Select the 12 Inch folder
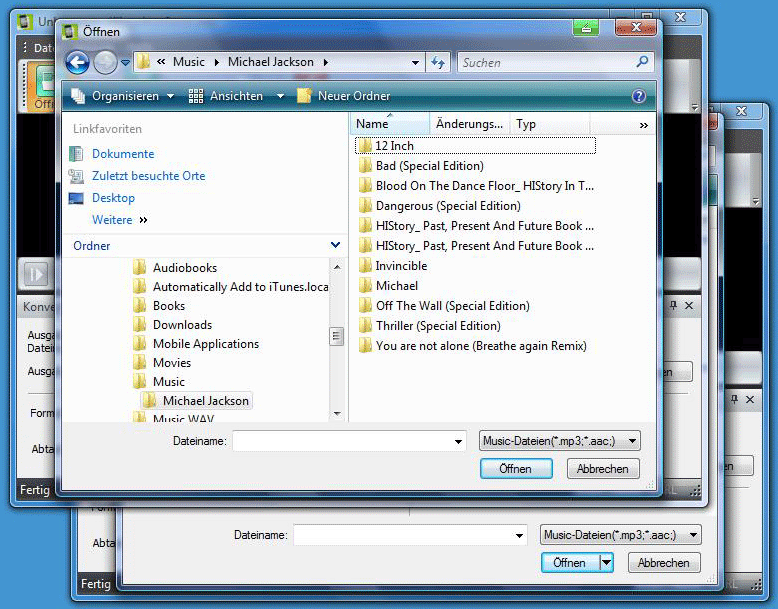The image size is (778, 609). (475, 145)
